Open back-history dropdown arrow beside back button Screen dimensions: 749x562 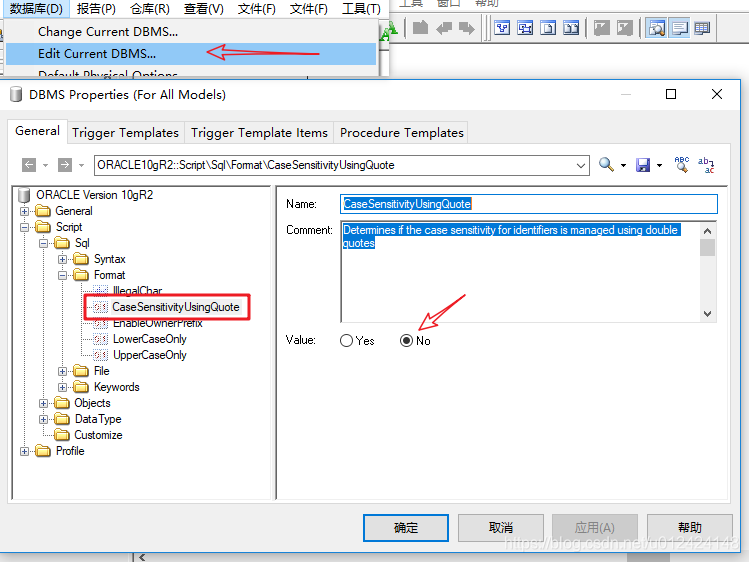(x=45, y=166)
